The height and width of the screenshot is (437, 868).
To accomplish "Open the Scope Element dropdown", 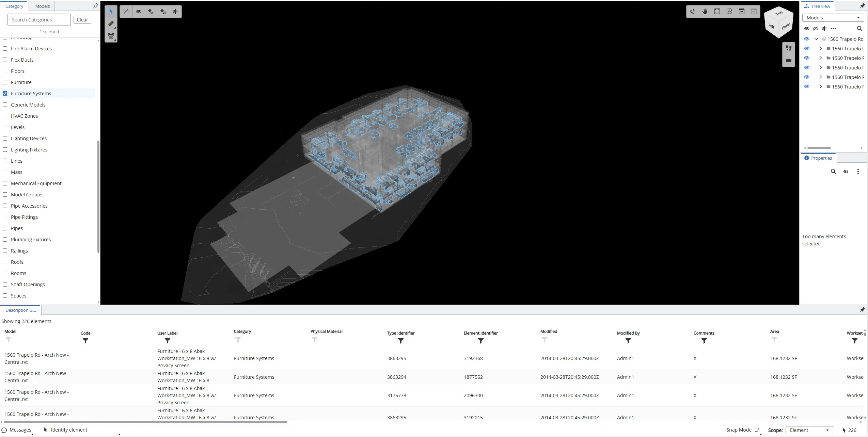I will pos(809,430).
